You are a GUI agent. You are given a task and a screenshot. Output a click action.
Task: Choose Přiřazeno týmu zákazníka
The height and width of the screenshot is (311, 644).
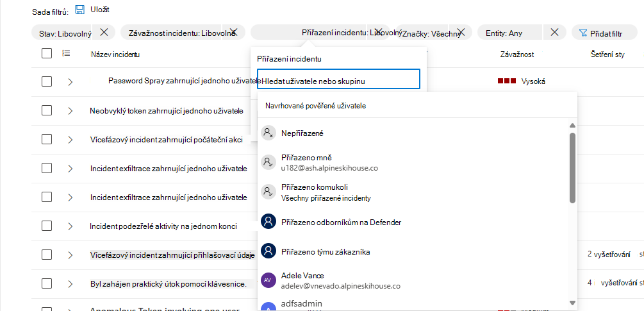click(413, 251)
